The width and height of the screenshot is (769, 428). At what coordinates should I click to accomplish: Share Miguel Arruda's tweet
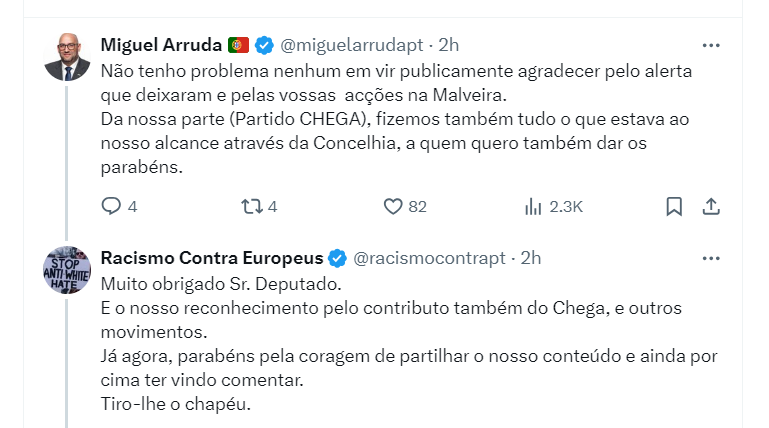click(711, 206)
